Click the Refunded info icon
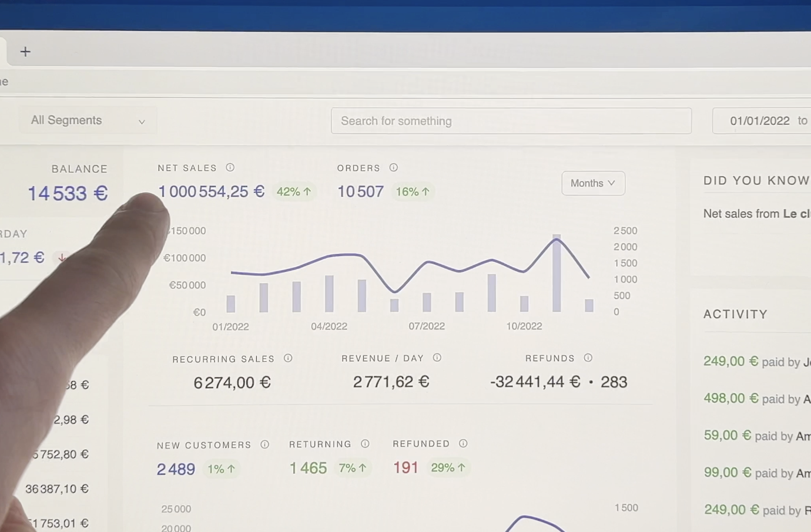The image size is (811, 532). 463,443
